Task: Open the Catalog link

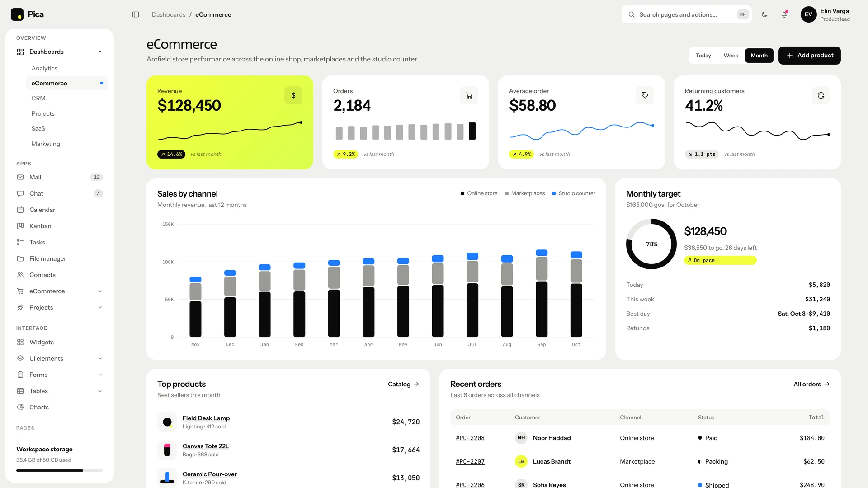Action: 404,384
